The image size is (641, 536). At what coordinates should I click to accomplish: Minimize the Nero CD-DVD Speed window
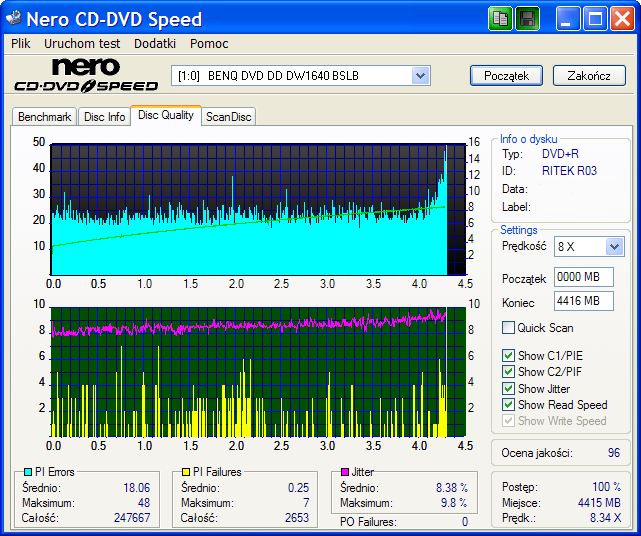point(568,19)
